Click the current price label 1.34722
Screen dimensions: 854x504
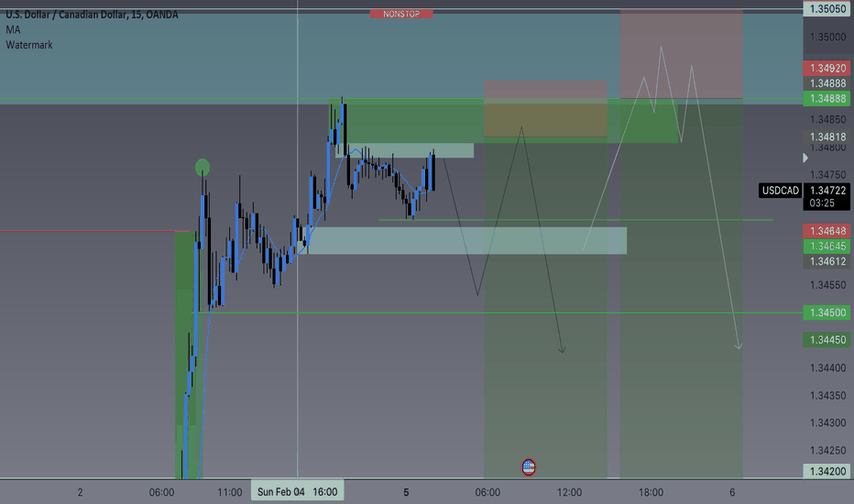click(827, 191)
